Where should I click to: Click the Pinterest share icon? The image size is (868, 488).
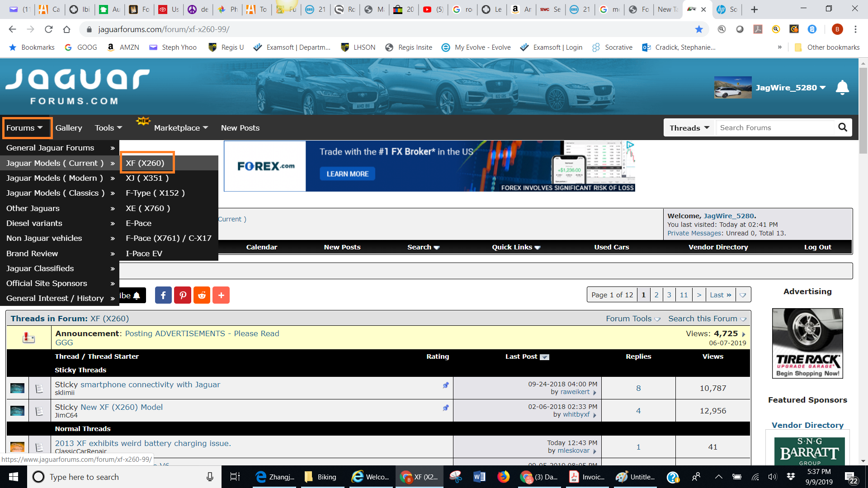click(x=183, y=296)
